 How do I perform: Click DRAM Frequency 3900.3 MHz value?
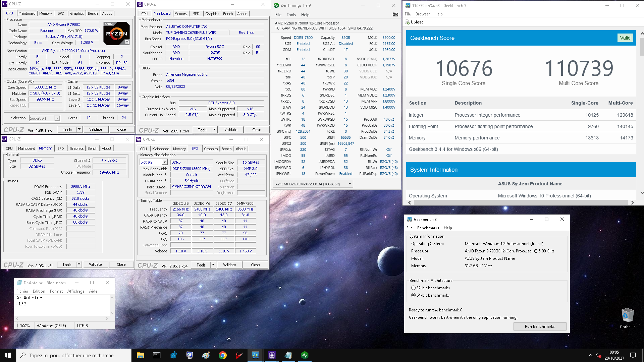click(80, 187)
